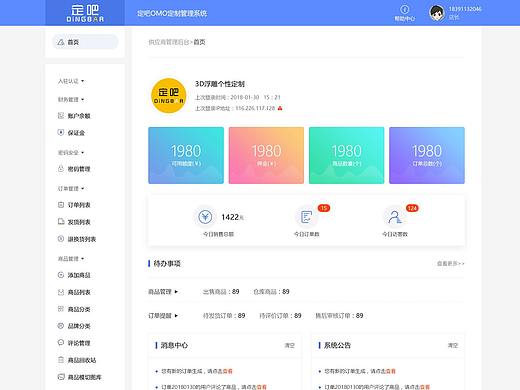Click the 添加商品 add product icon
Image resolution: width=520 pixels, height=390 pixels.
pyautogui.click(x=61, y=275)
